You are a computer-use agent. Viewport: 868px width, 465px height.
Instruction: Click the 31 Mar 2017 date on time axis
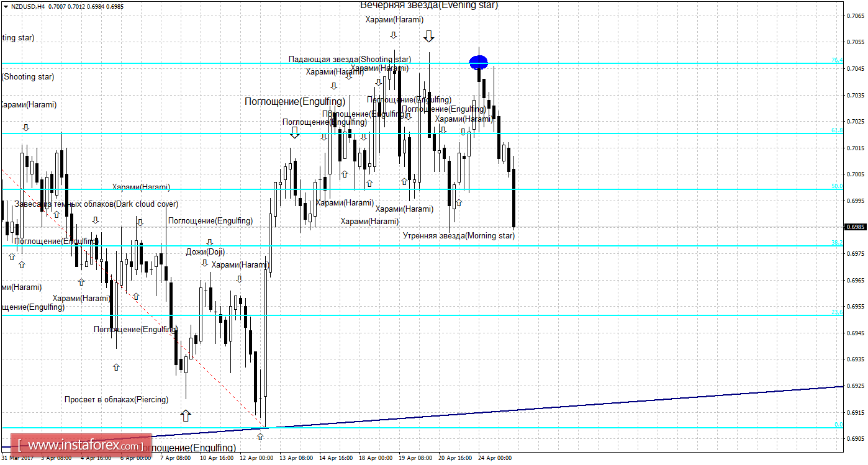click(x=18, y=458)
